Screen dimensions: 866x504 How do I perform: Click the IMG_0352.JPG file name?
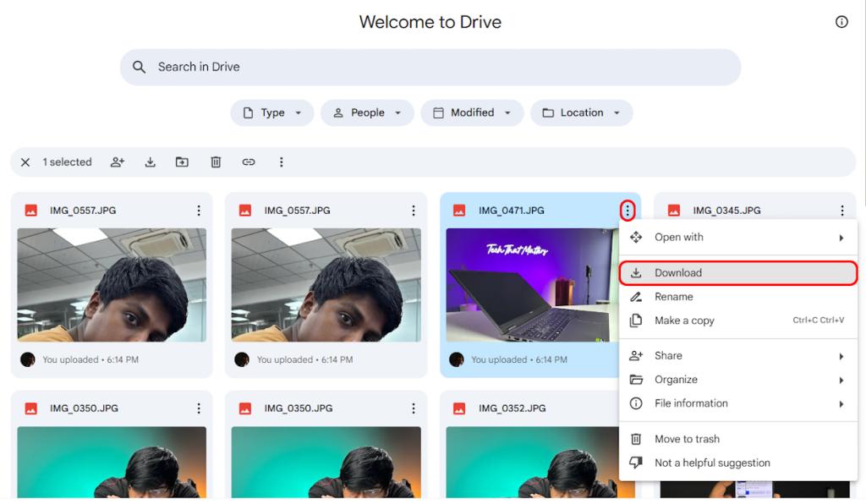512,408
